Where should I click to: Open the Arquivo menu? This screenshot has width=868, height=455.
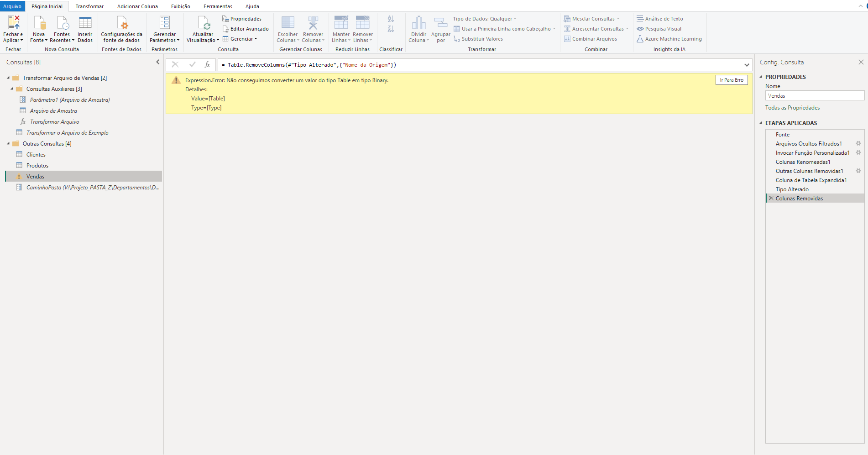coord(12,6)
